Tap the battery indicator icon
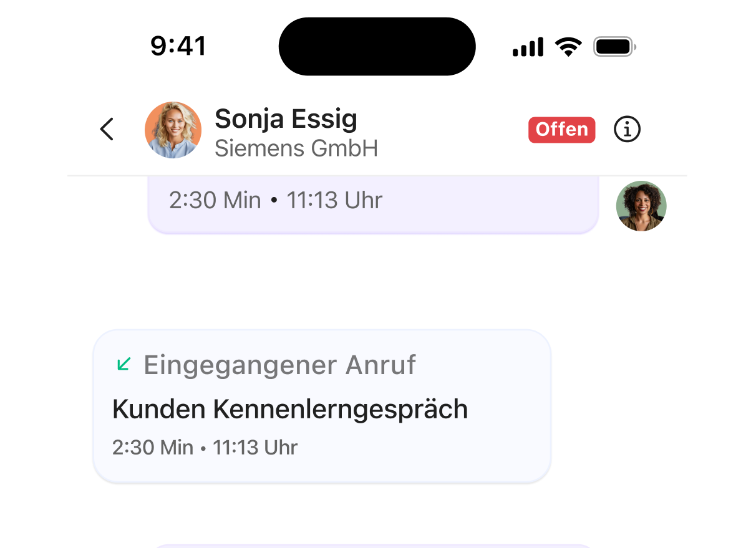756x548 pixels. coord(613,46)
